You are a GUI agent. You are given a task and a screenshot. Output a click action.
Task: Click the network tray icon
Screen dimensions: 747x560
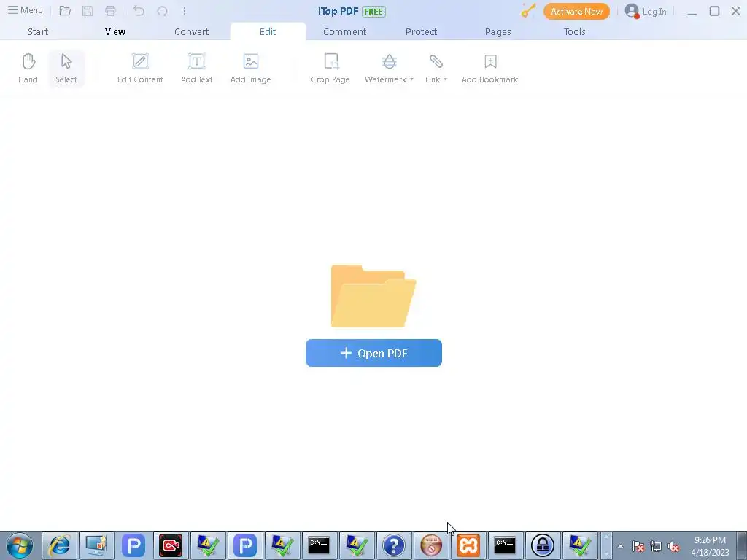[x=656, y=546]
